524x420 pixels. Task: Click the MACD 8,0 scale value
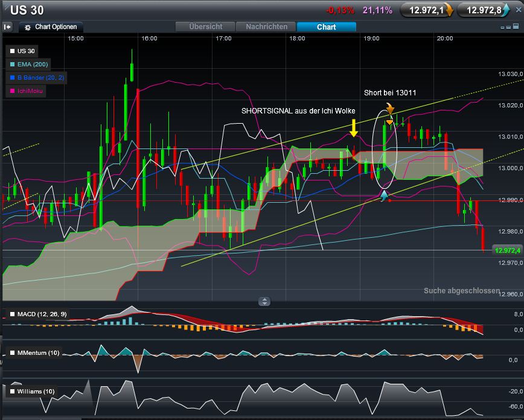click(x=519, y=314)
